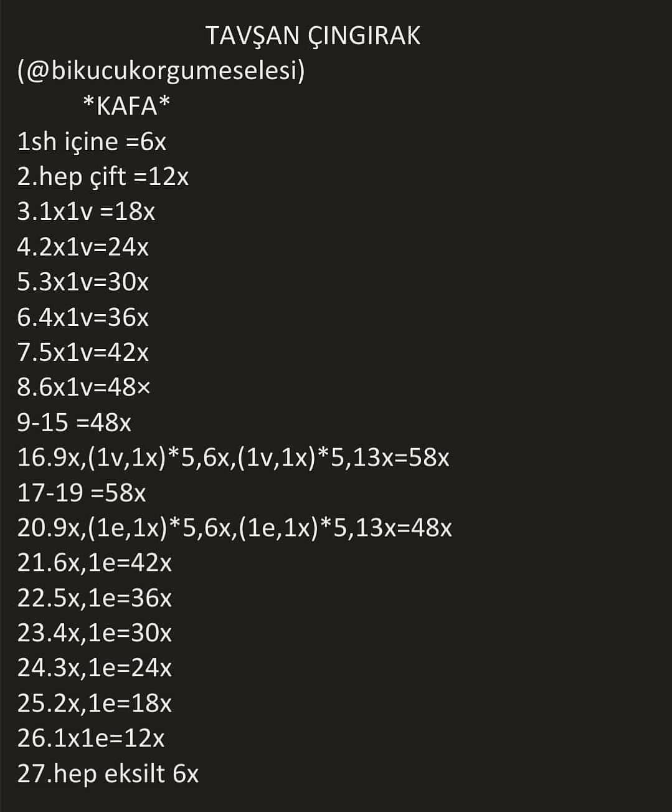Click line '6.4x1v=36x'
The width and height of the screenshot is (672, 812).
[83, 318]
